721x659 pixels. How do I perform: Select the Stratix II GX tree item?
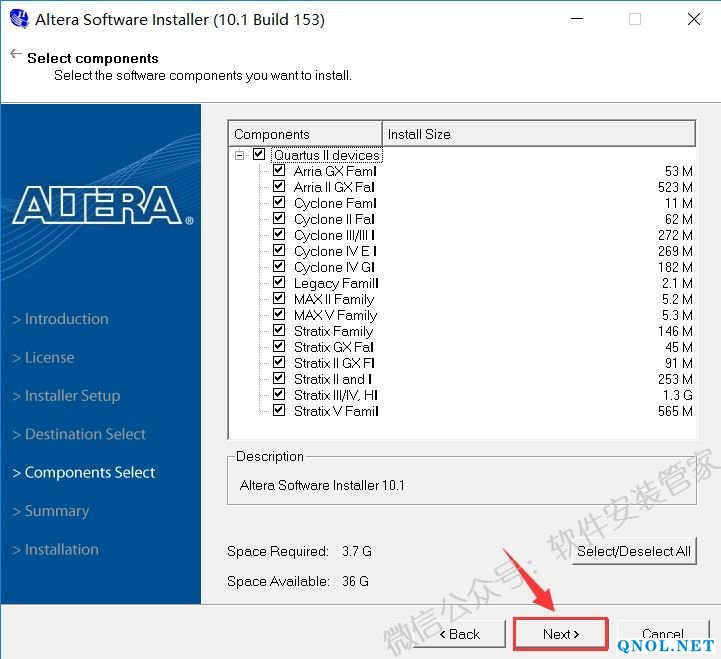334,363
